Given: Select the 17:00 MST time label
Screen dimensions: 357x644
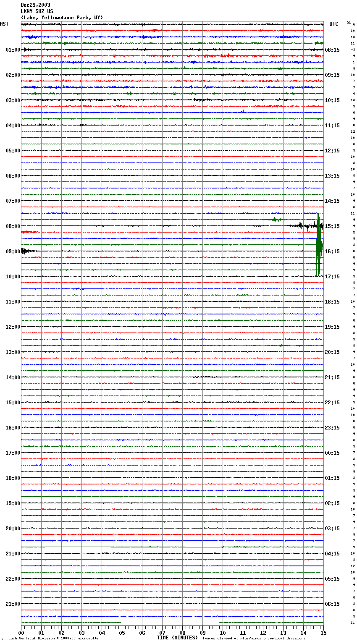Looking at the screenshot, I should (x=13, y=453).
